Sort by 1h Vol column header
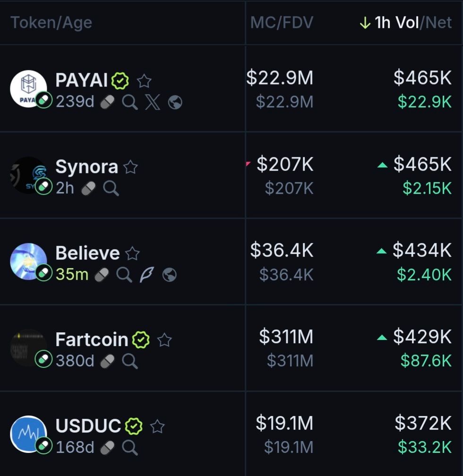463x476 pixels. [396, 23]
